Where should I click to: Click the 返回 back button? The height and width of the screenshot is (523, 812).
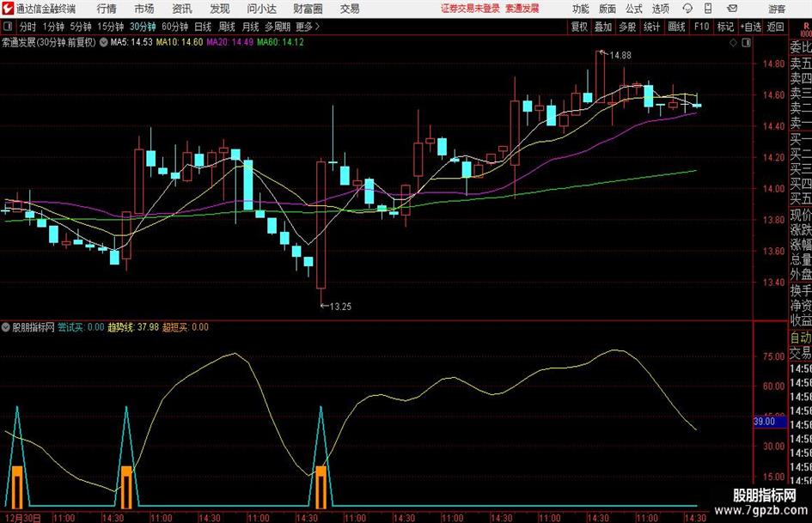click(775, 27)
